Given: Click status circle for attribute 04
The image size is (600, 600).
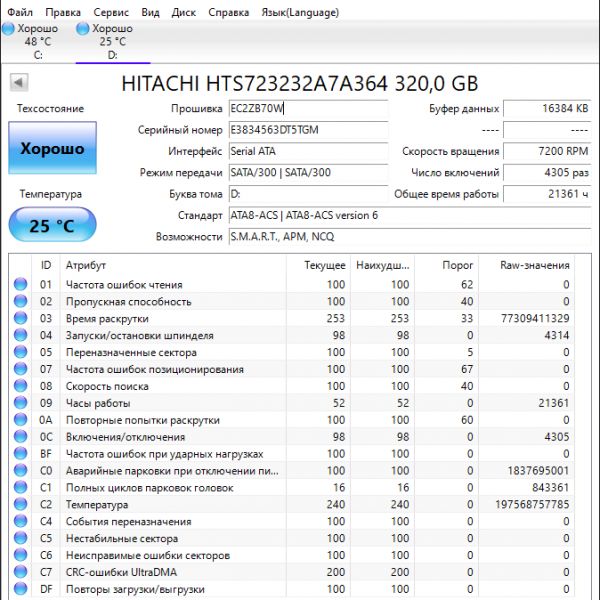Looking at the screenshot, I should pyautogui.click(x=20, y=335).
